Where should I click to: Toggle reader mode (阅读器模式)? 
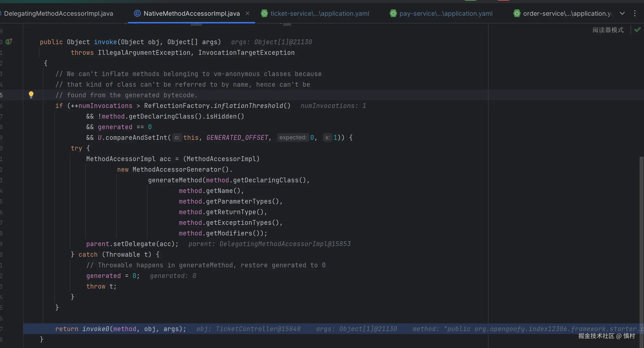coord(608,30)
